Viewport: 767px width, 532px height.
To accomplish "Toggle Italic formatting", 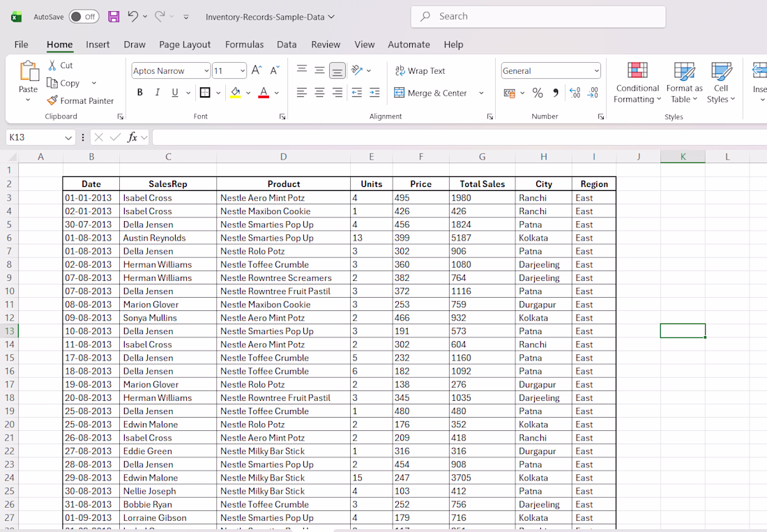I will [x=158, y=93].
